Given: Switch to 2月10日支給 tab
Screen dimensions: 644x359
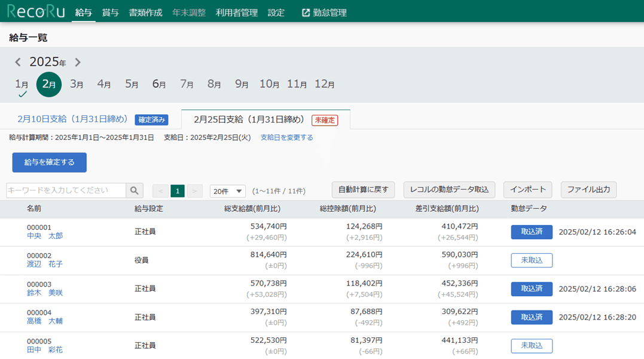Looking at the screenshot, I should coord(72,120).
